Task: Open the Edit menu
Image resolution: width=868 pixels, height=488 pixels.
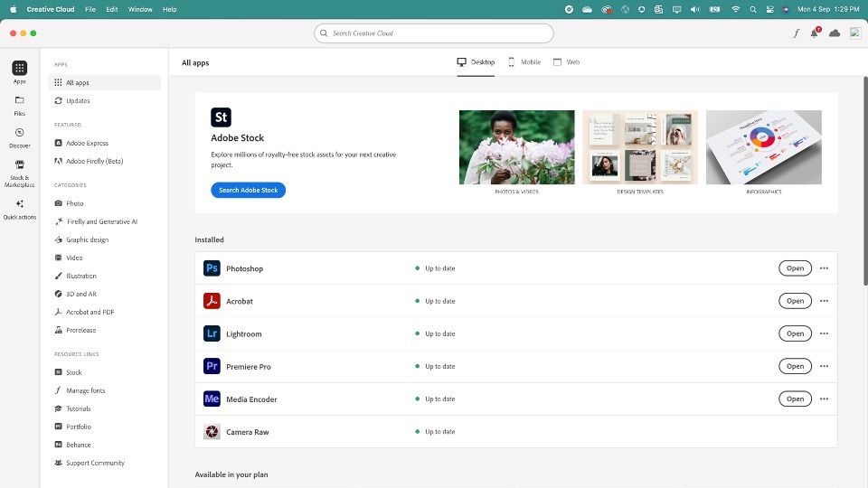Action: point(112,9)
